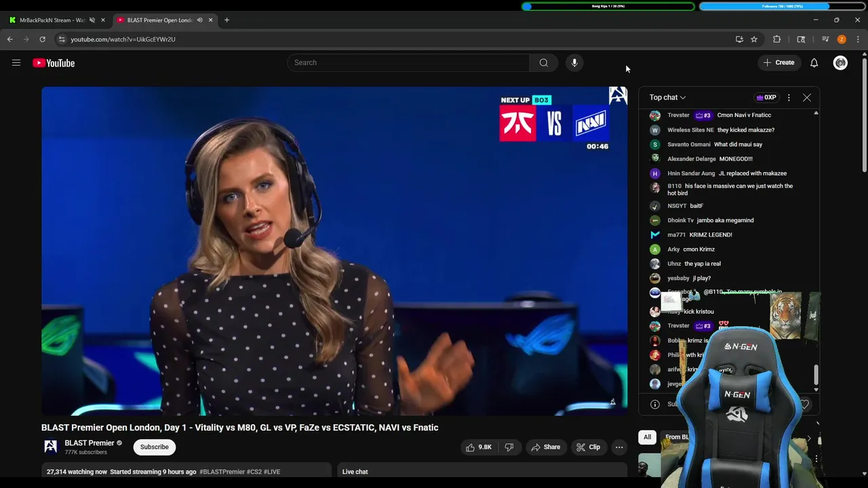Image resolution: width=868 pixels, height=488 pixels.
Task: Click yesbaby 'jl play?' message
Action: click(701, 279)
